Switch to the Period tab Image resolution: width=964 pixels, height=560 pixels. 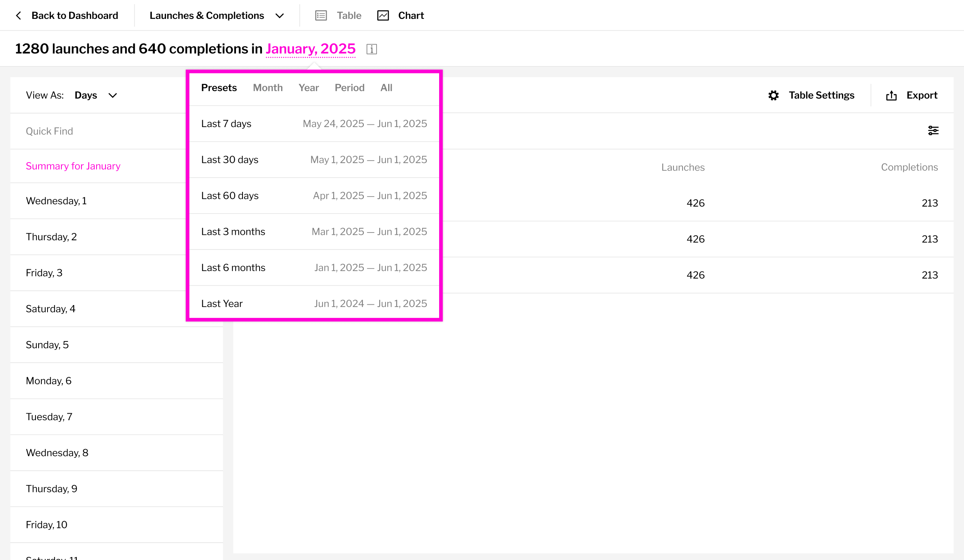[350, 88]
